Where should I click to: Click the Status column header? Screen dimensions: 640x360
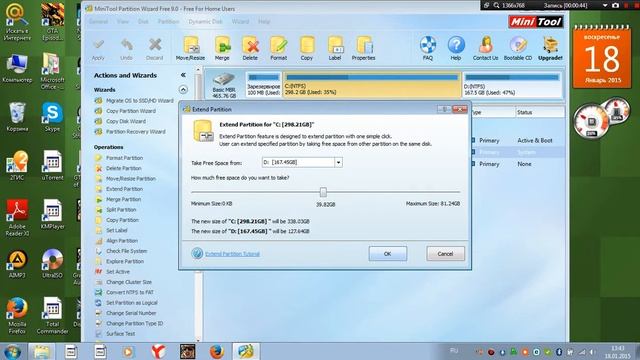tap(539, 112)
